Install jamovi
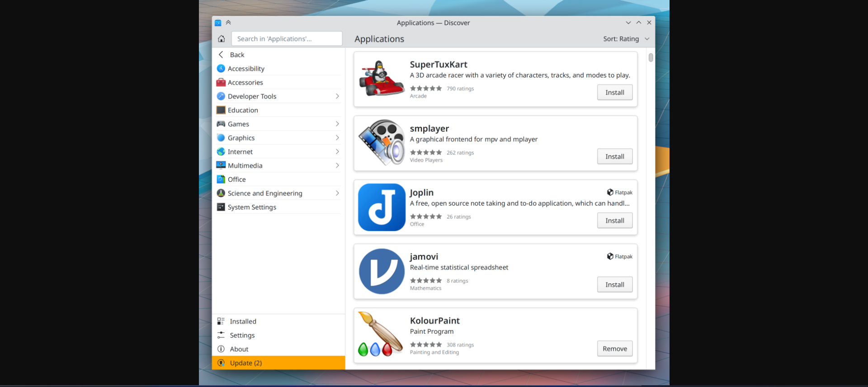Image resolution: width=868 pixels, height=387 pixels. pos(615,285)
